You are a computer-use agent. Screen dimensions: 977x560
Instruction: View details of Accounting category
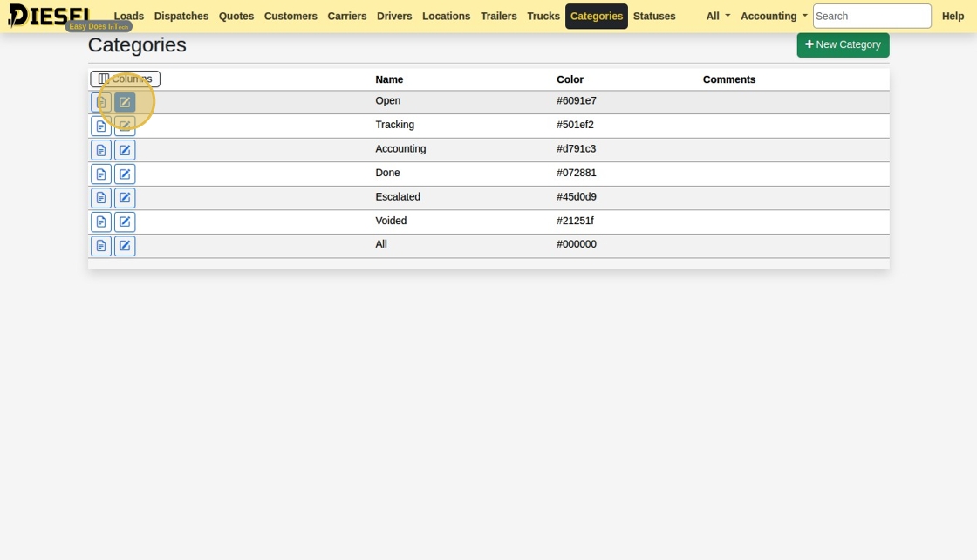101,150
